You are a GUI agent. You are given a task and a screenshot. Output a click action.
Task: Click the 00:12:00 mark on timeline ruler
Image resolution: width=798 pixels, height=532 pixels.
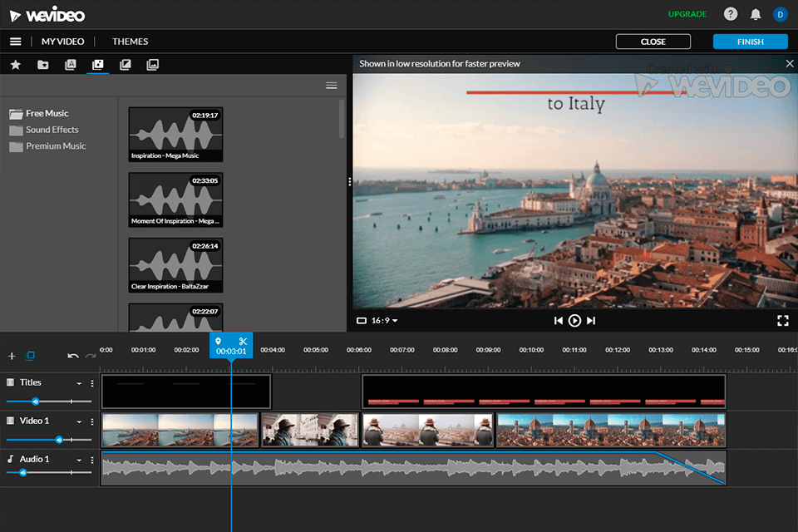pos(618,350)
